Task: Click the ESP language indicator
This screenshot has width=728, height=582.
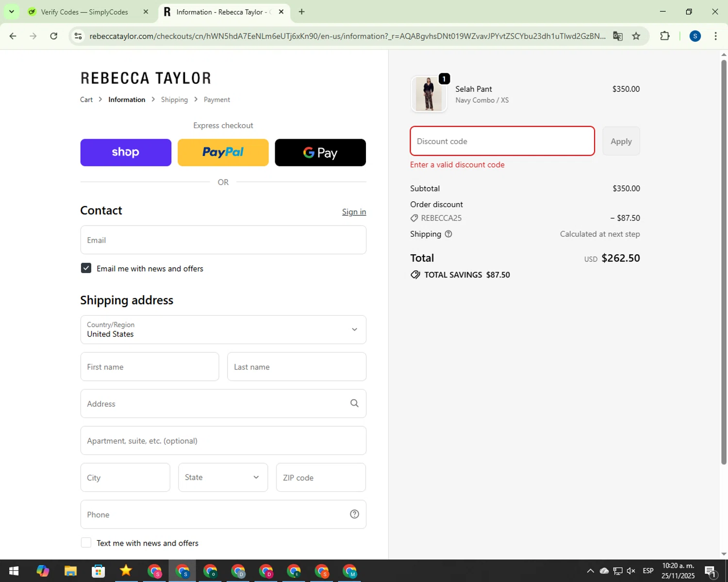Action: coord(648,571)
